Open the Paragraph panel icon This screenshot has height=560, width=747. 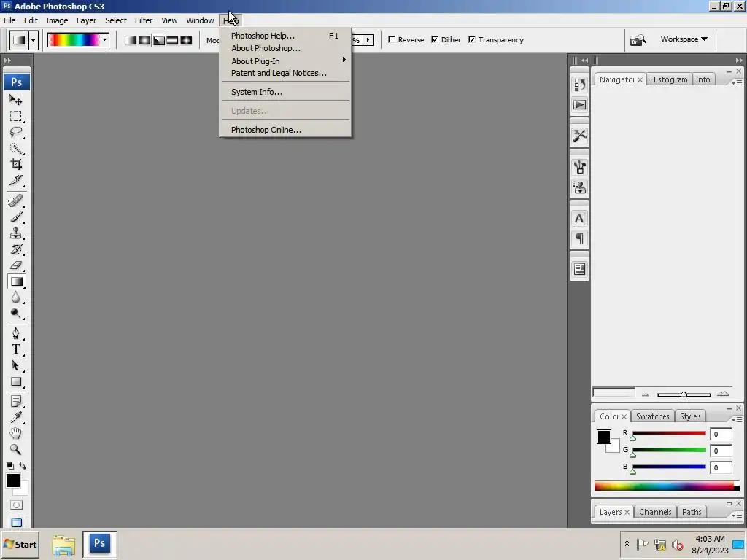[x=579, y=238]
